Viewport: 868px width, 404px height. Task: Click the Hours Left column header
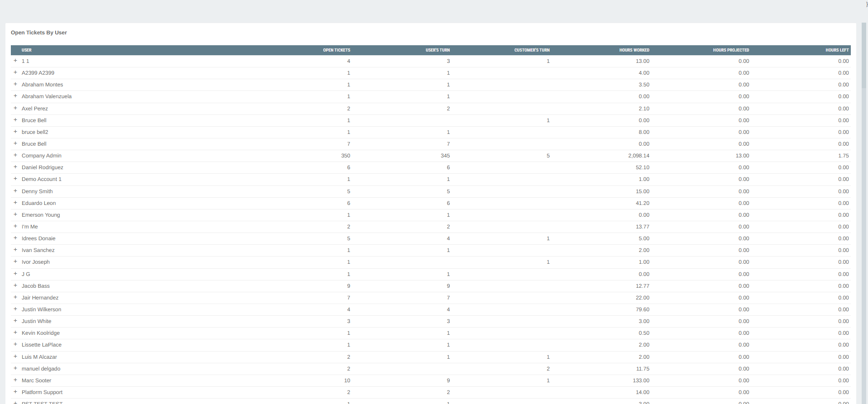coord(837,50)
